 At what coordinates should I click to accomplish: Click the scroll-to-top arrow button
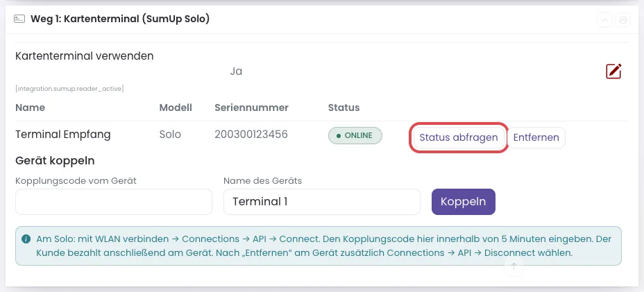point(514,266)
